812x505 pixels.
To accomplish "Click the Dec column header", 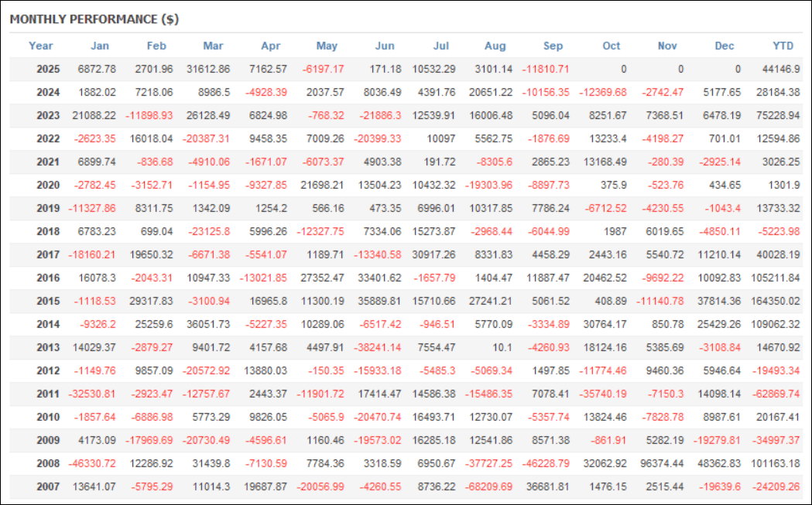I will tap(724, 46).
